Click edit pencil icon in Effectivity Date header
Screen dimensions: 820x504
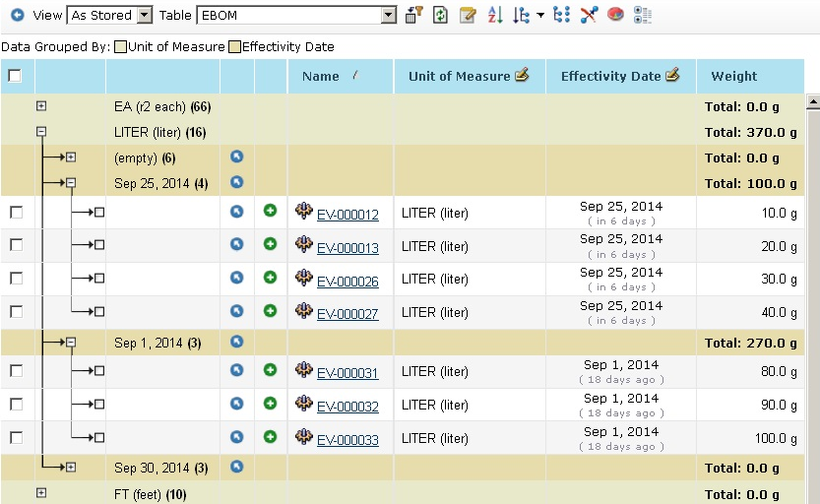point(673,76)
